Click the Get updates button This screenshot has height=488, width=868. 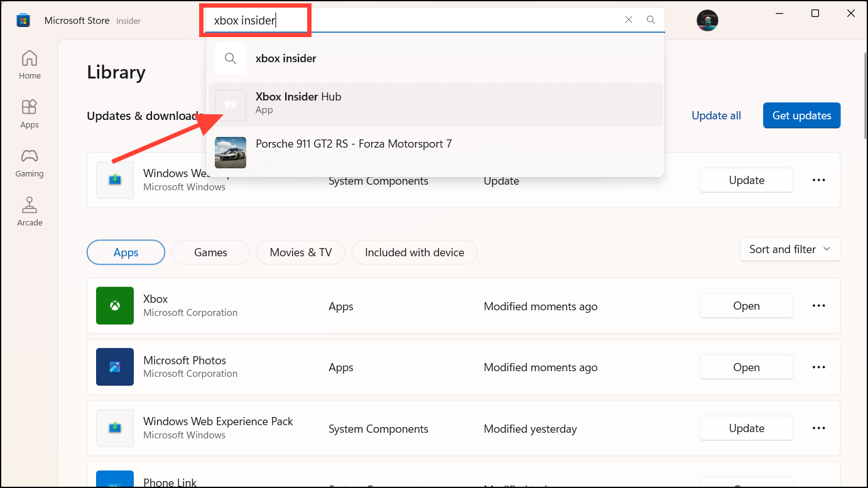[x=801, y=116]
